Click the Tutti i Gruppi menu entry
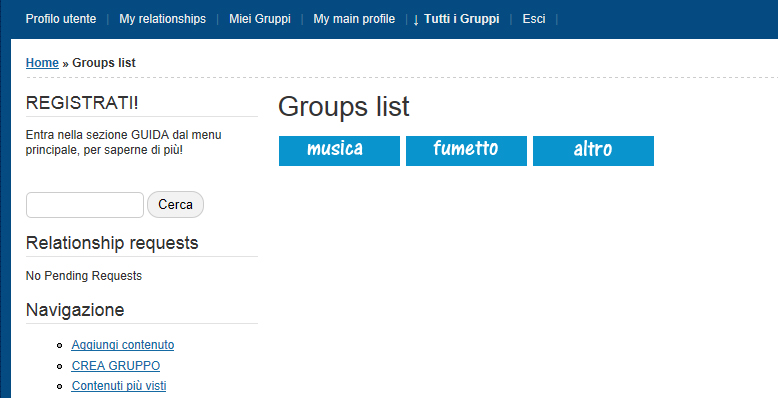This screenshot has width=778, height=398. pyautogui.click(x=461, y=19)
